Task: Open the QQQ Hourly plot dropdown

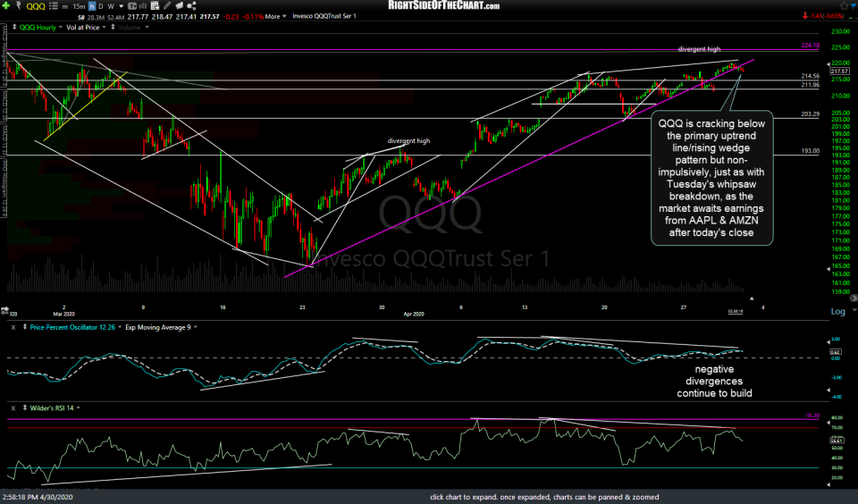Action: click(x=60, y=27)
